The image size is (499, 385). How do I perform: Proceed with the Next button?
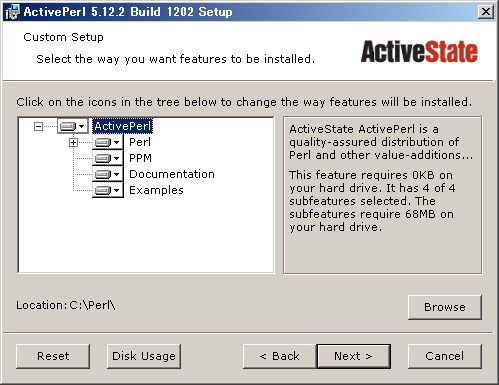tap(354, 356)
